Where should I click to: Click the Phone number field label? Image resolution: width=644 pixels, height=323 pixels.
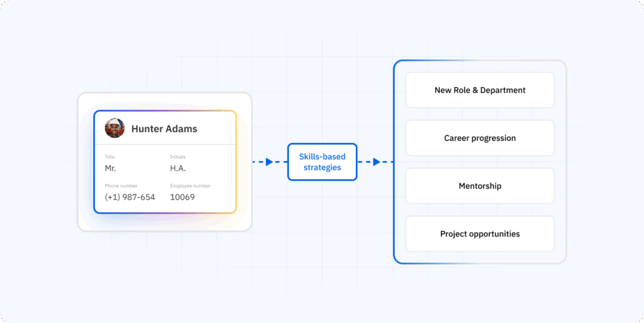pos(121,186)
